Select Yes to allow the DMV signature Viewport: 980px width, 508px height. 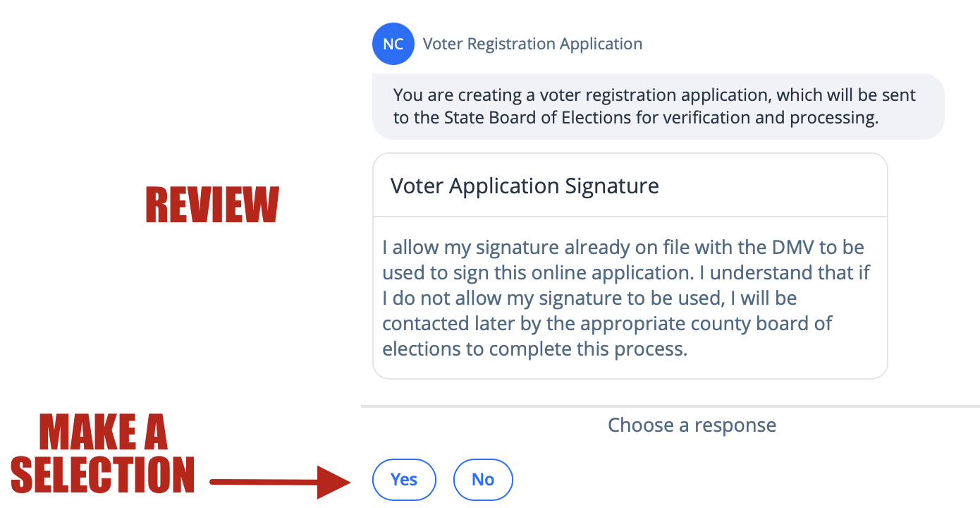coord(404,480)
